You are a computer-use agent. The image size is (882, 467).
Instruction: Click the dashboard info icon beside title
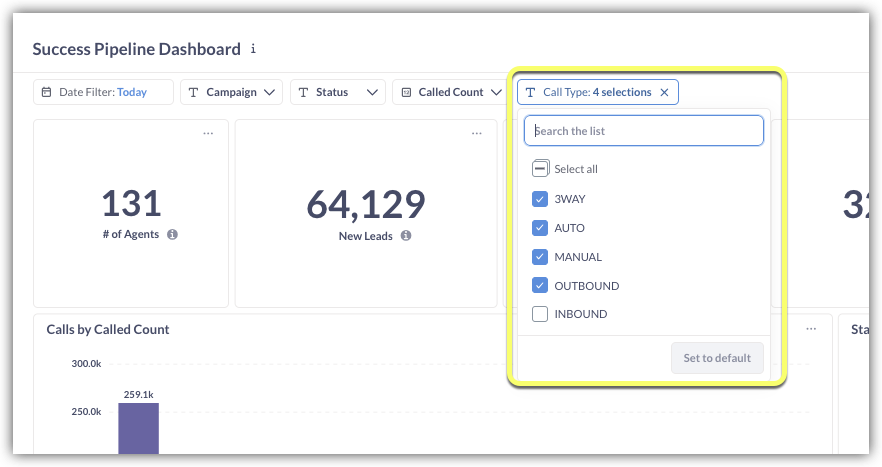253,48
